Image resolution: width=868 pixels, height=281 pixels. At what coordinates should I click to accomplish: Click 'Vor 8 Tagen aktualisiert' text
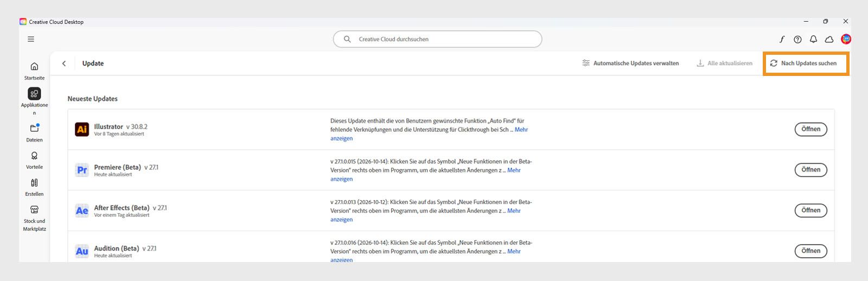point(119,134)
